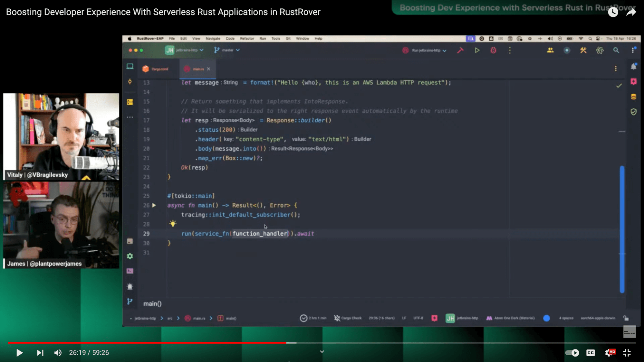Open the jetbrains-http project dropdown
Viewport: 644px width, 362px height.
click(x=184, y=50)
